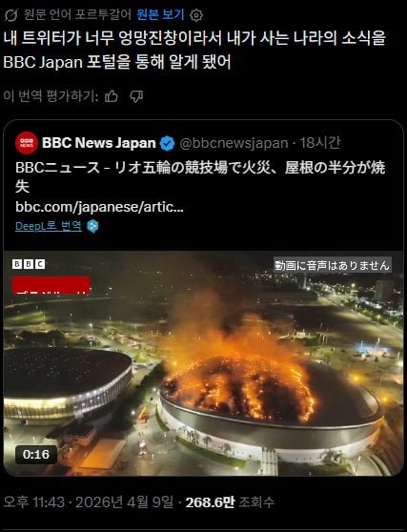Viewport: 407px width, 532px height.
Task: Click the 268.6만 view count
Action: coord(210,502)
